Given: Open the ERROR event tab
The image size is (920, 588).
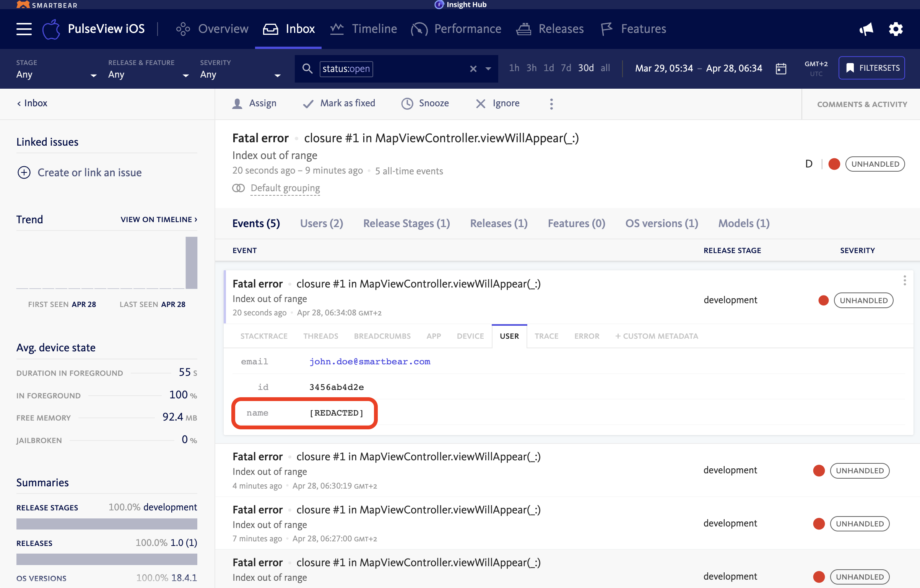Looking at the screenshot, I should coord(587,336).
